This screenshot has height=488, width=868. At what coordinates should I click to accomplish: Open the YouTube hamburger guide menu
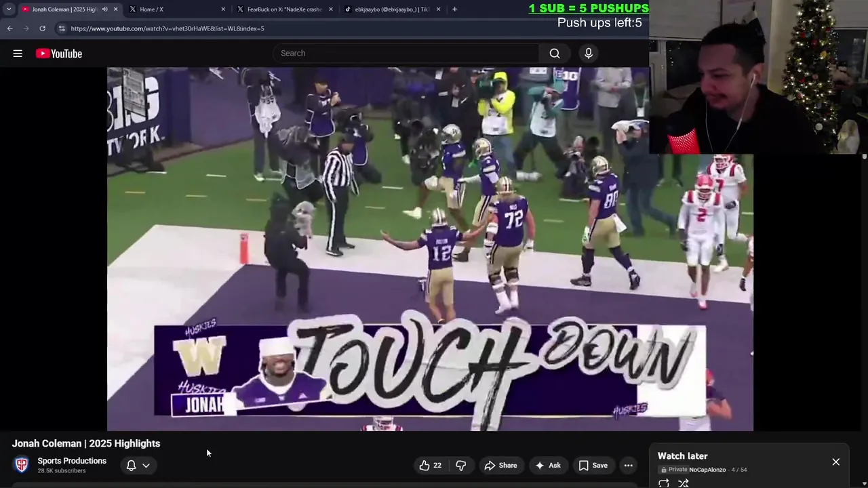coord(18,54)
